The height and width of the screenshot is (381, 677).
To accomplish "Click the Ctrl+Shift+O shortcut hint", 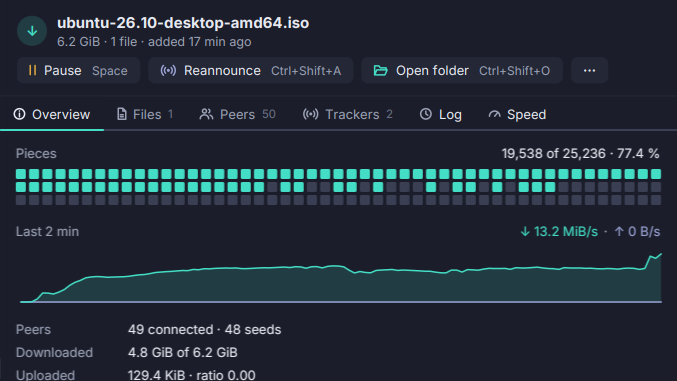I will click(x=515, y=71).
